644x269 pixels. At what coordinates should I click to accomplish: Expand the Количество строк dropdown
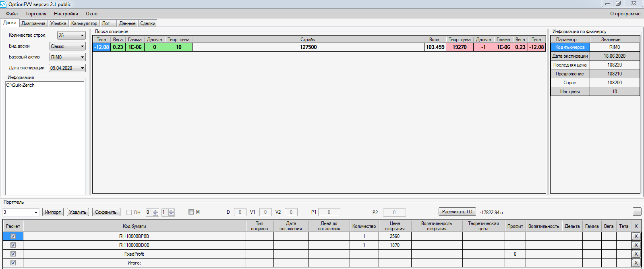[82, 35]
